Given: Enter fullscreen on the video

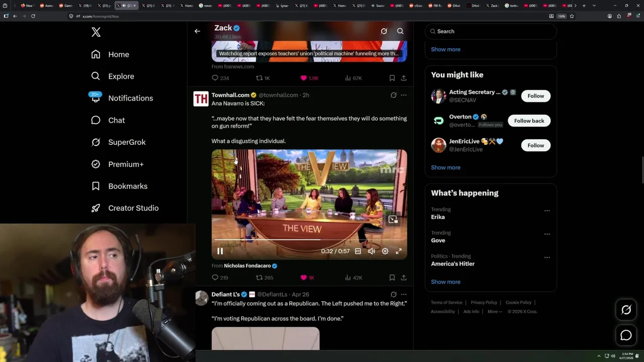Looking at the screenshot, I should click(x=398, y=251).
